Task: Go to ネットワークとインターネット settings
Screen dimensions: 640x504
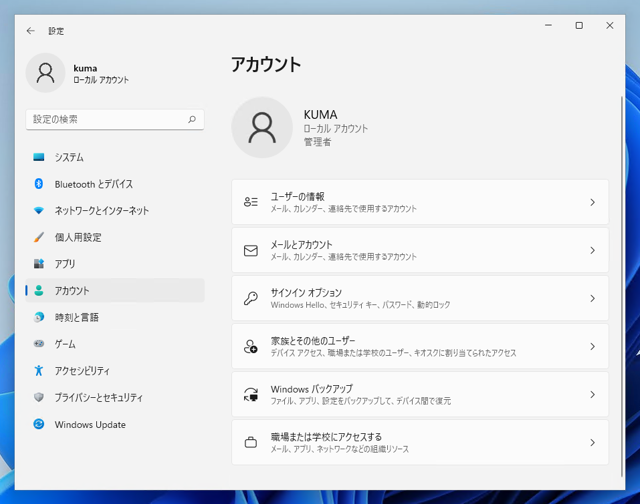Action: [x=115, y=211]
